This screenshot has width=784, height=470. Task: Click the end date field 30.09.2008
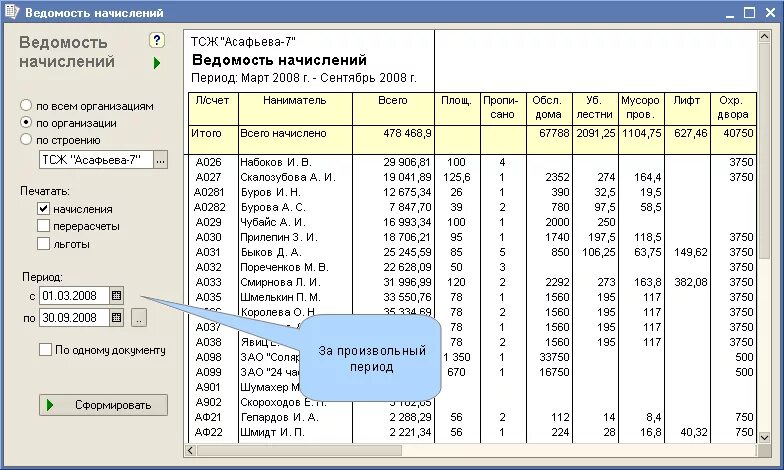coord(74,318)
